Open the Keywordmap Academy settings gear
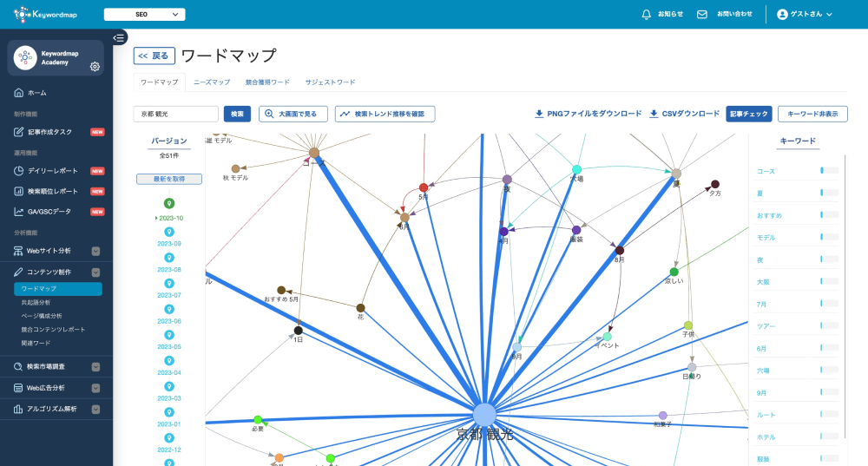868x466 pixels. point(95,67)
